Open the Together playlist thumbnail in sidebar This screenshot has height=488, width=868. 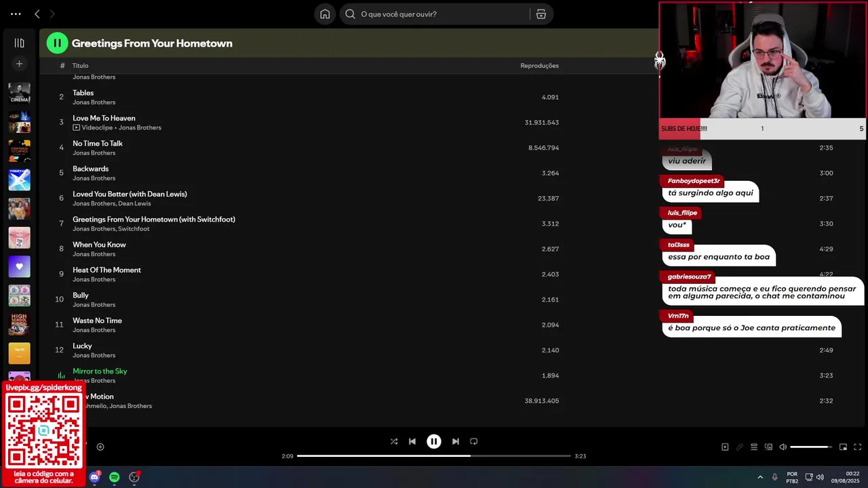tap(19, 180)
